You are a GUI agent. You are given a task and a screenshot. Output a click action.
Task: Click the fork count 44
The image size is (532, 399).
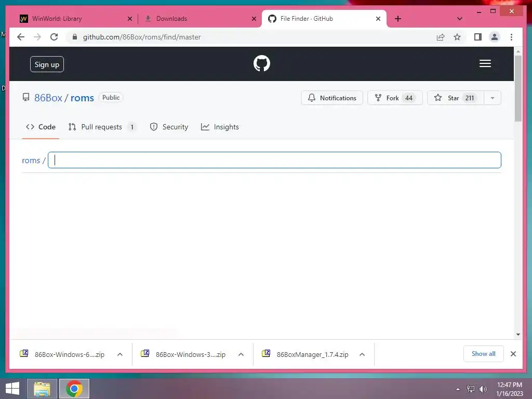click(409, 98)
